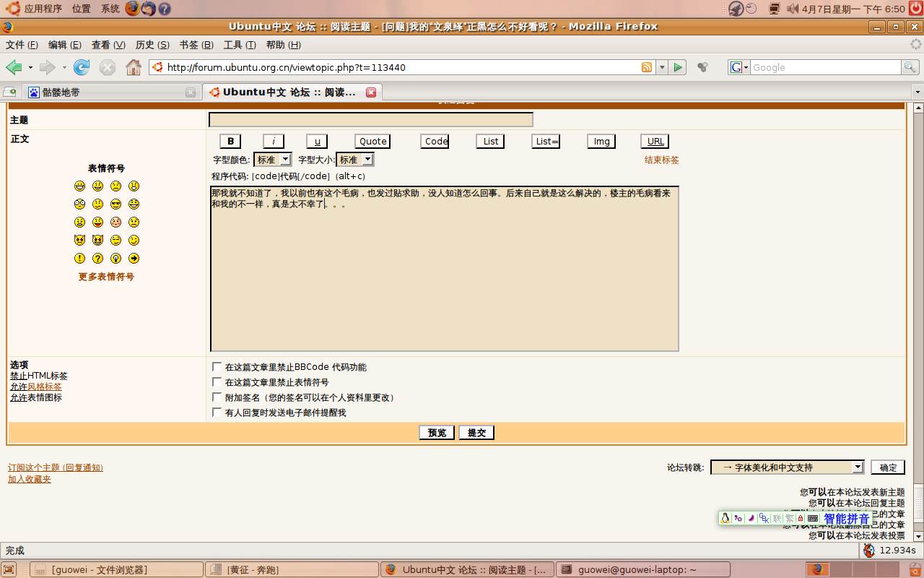Screen dimensions: 924x578
Task: Click the volume speaker icon in the system tray
Action: tap(792, 9)
